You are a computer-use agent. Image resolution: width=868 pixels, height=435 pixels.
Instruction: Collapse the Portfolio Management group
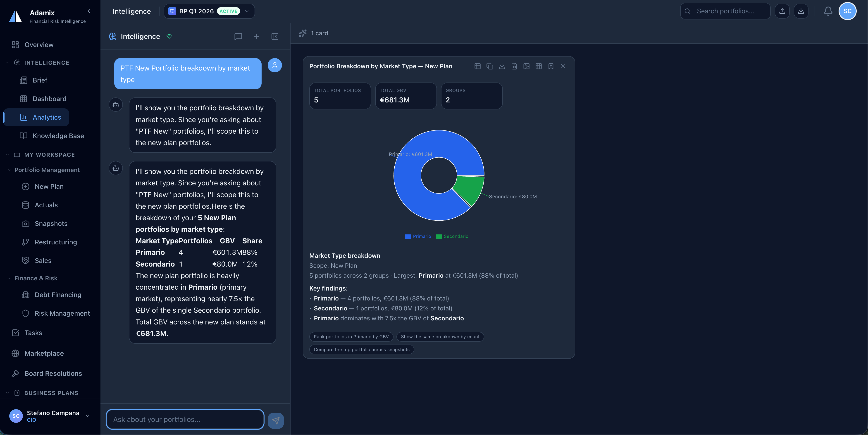47,170
